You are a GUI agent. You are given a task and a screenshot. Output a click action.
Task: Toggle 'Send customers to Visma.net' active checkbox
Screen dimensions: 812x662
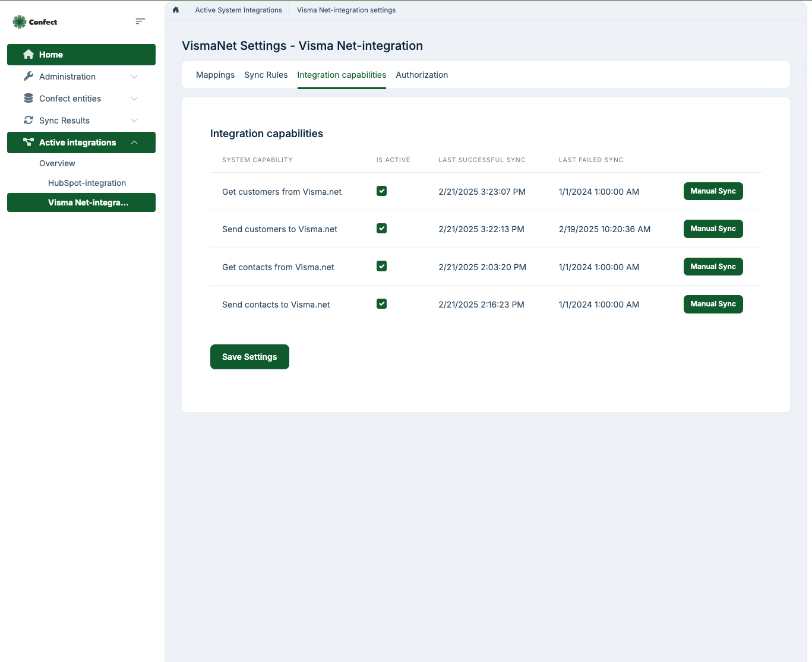(x=382, y=229)
